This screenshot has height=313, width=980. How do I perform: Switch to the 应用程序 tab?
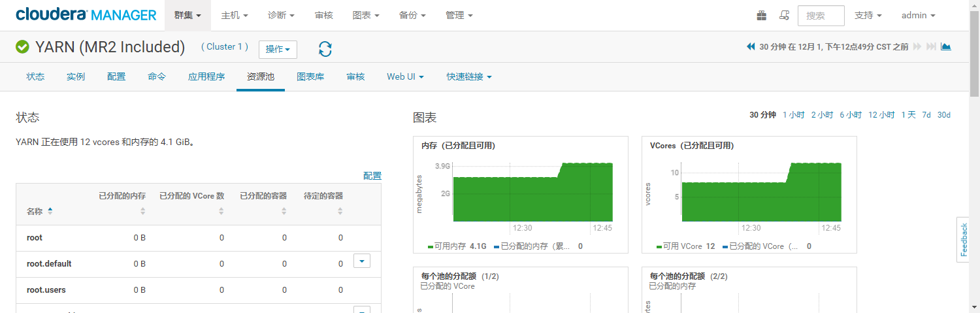[x=206, y=76]
